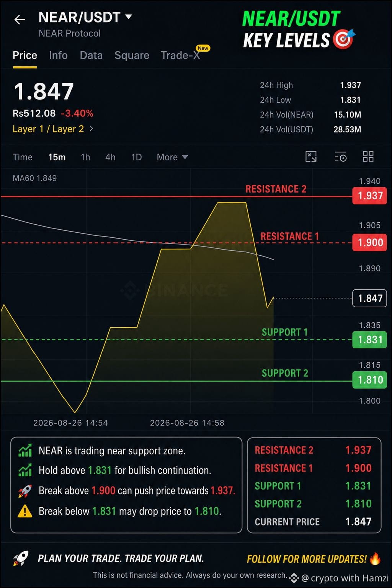Click the RESISTANCE 1 table row value 1.900
This screenshot has height=588, width=392.
point(358,468)
